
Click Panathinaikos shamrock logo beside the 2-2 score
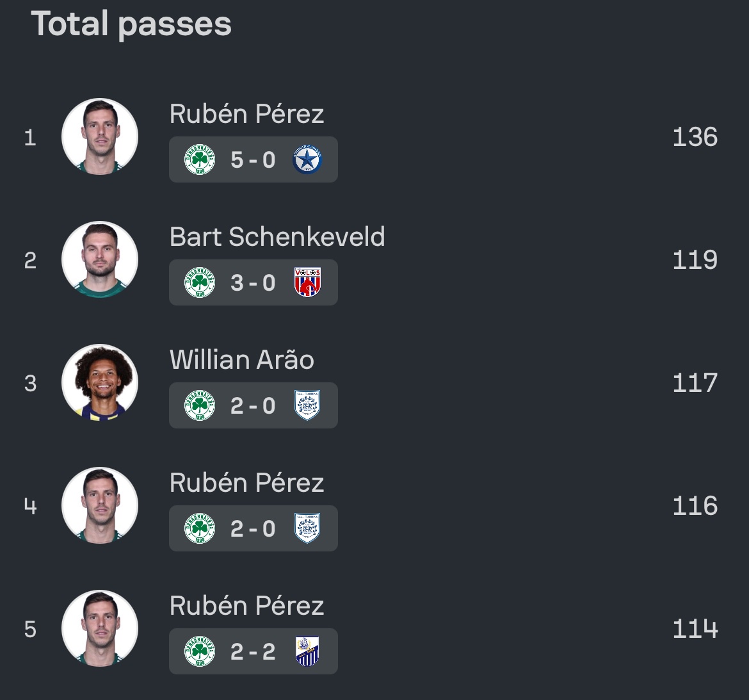click(x=200, y=651)
